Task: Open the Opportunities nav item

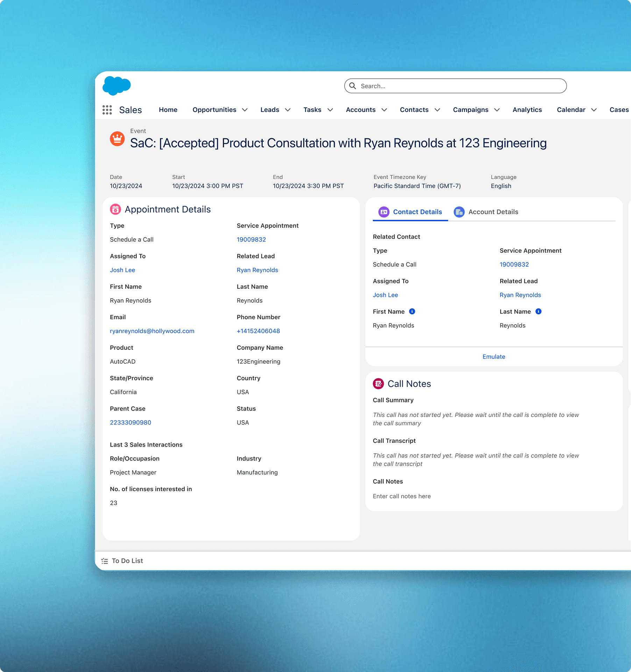Action: (x=214, y=110)
